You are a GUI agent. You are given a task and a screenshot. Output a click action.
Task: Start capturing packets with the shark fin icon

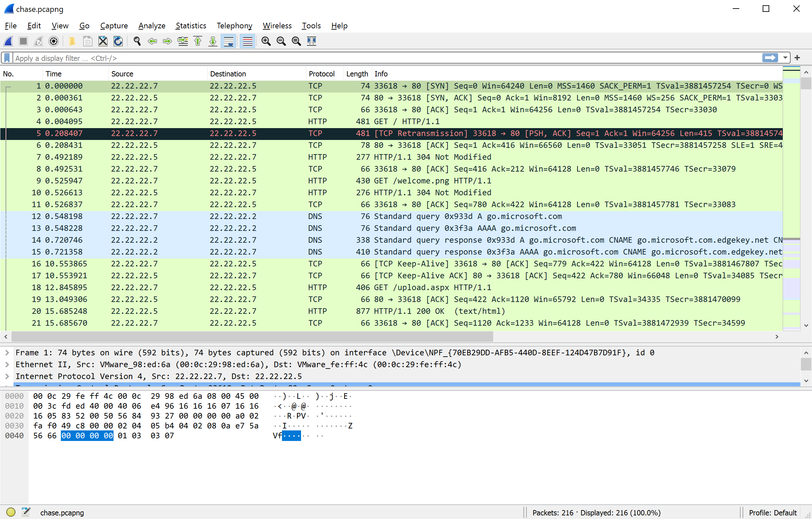[9, 41]
